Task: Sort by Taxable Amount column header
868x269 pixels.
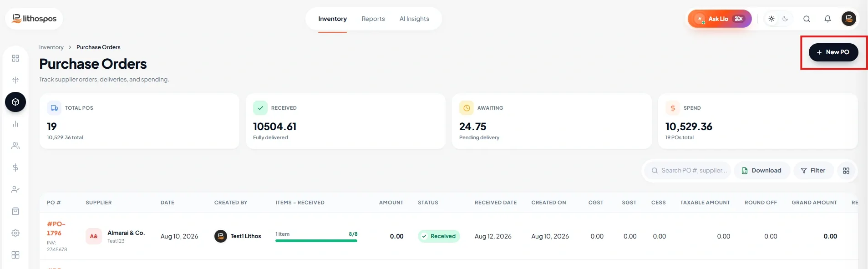Action: coord(705,203)
